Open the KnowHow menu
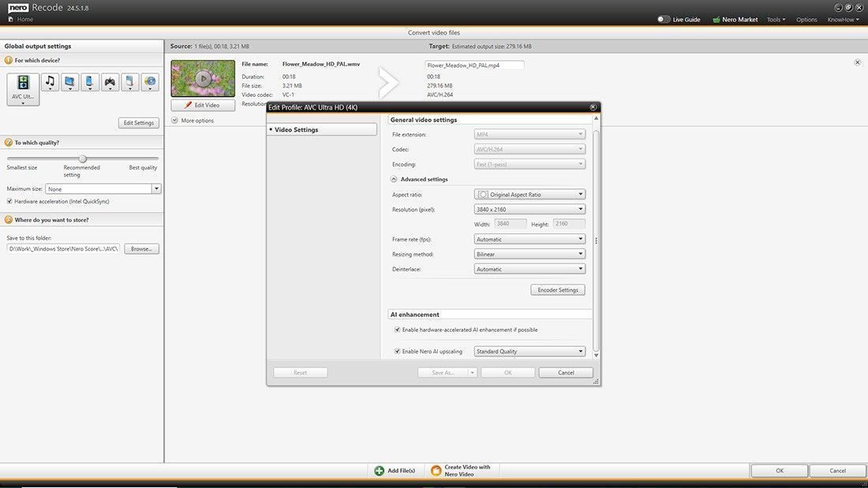This screenshot has height=488, width=868. [843, 20]
